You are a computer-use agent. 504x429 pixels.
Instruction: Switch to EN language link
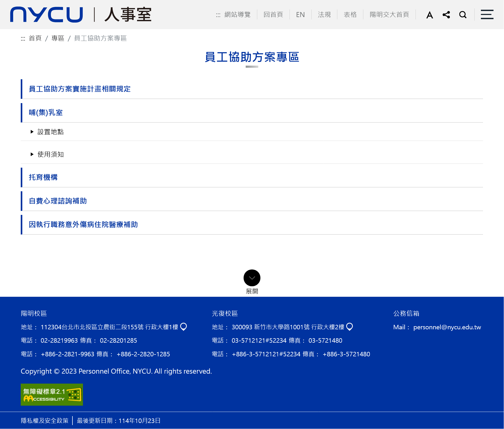coord(300,15)
